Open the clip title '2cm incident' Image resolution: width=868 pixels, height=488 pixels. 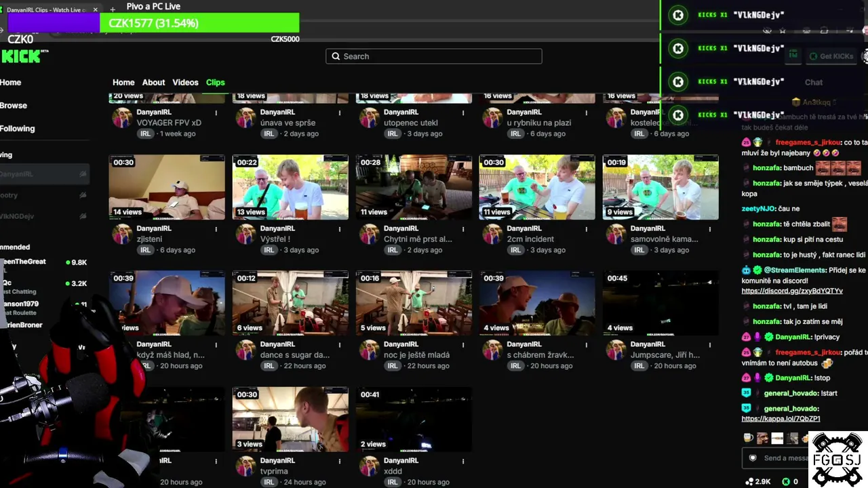point(530,239)
